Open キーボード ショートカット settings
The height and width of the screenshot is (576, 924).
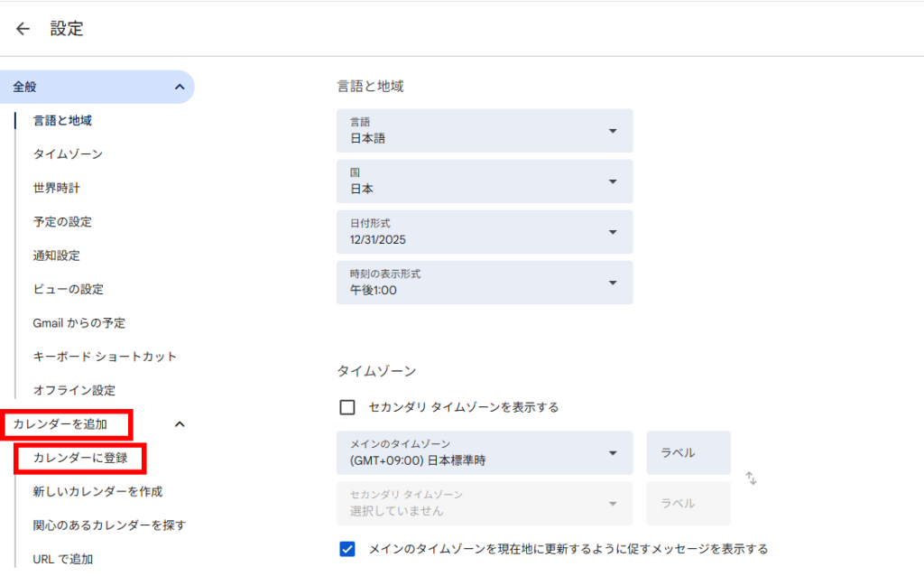click(105, 357)
